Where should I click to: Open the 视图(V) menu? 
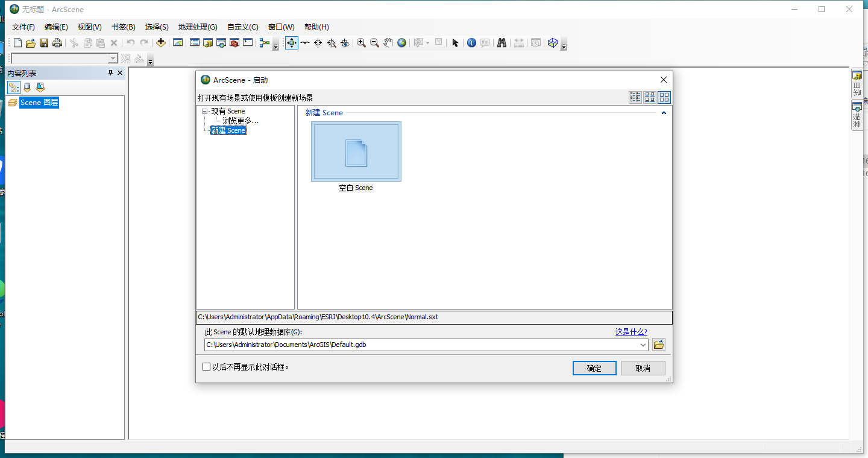[89, 27]
